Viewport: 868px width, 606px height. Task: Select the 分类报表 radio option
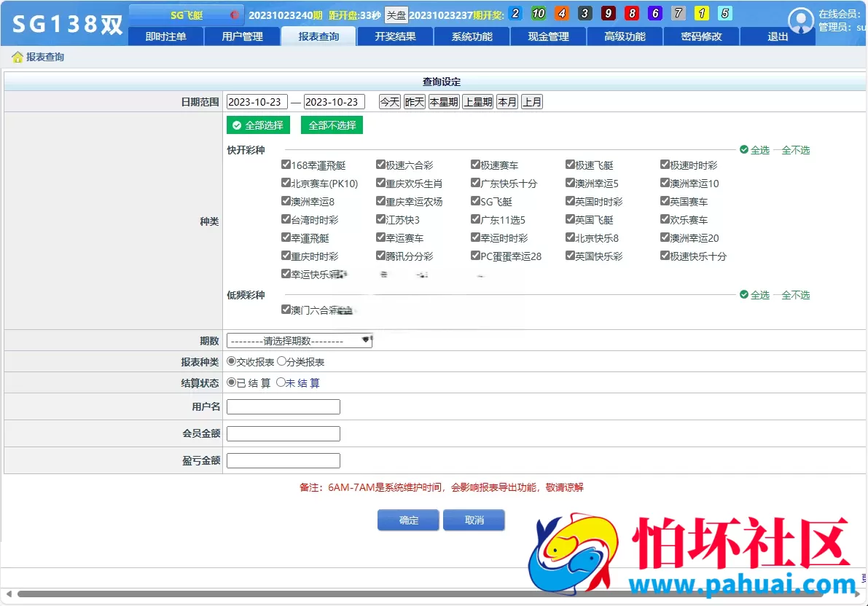[x=281, y=361]
